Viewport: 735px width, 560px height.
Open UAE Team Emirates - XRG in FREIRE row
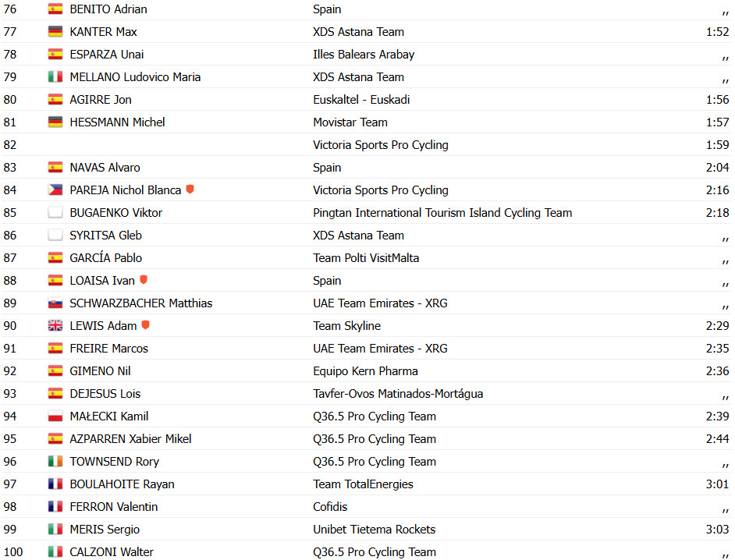pyautogui.click(x=380, y=348)
